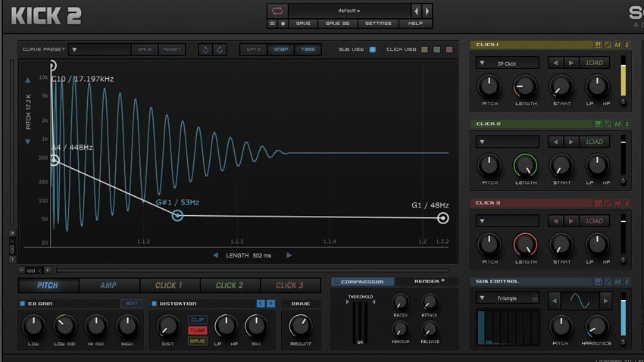Mute the Click 1 layer

click(x=617, y=45)
